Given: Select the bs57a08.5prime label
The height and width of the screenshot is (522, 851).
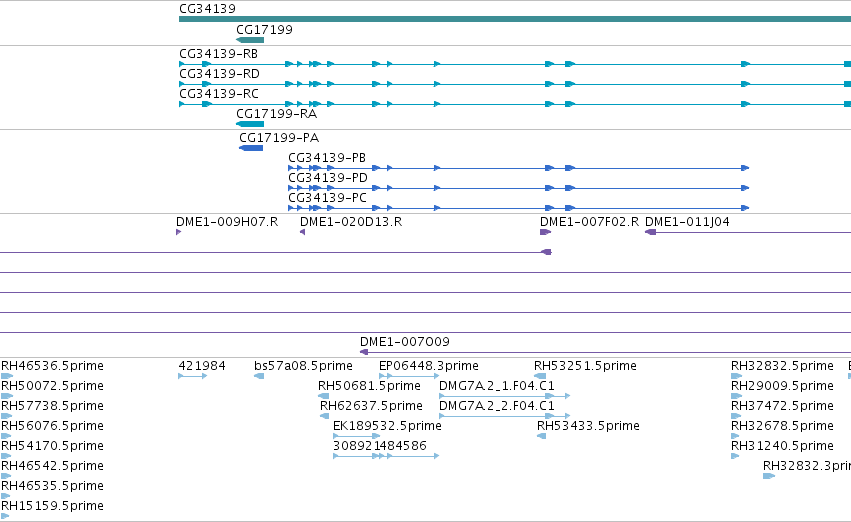Looking at the screenshot, I should [303, 366].
